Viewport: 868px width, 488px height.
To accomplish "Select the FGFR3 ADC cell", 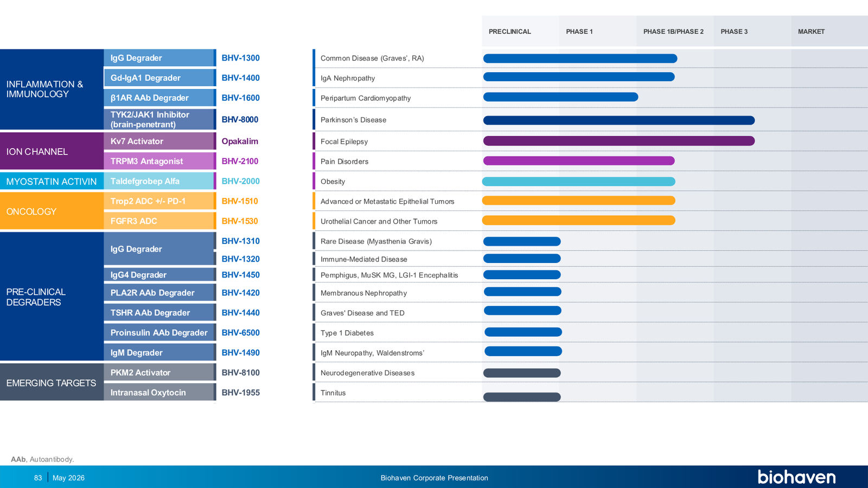I will click(159, 221).
